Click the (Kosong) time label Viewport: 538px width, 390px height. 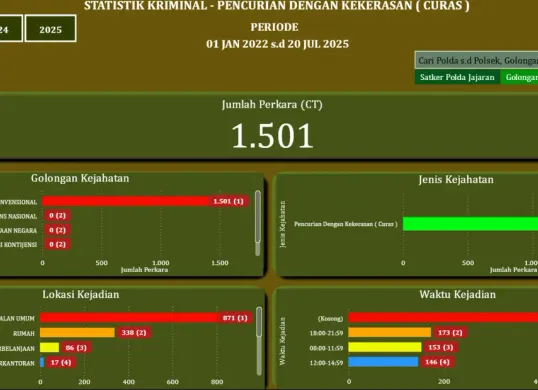(x=330, y=319)
